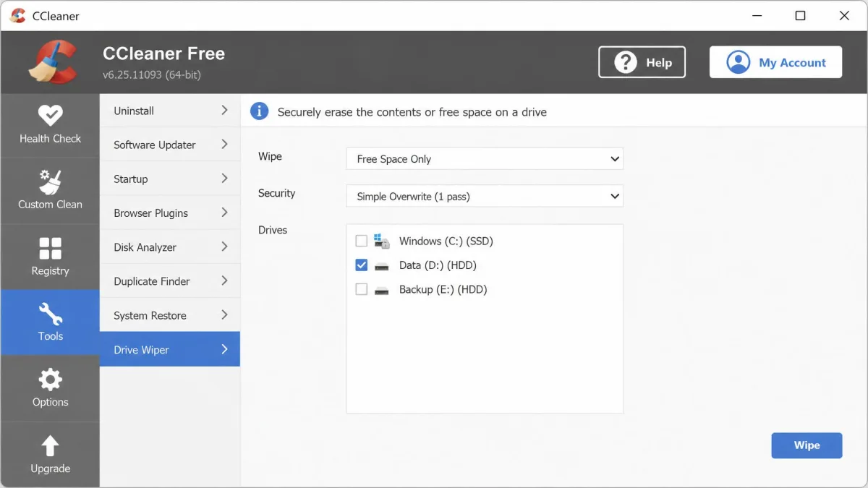Uncheck the Data (D:) drive checkbox
The image size is (868, 488).
pos(362,265)
